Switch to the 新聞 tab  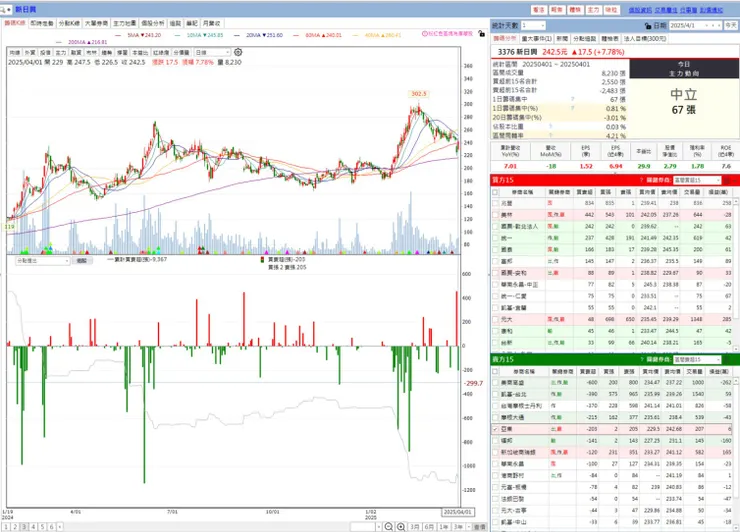click(562, 39)
